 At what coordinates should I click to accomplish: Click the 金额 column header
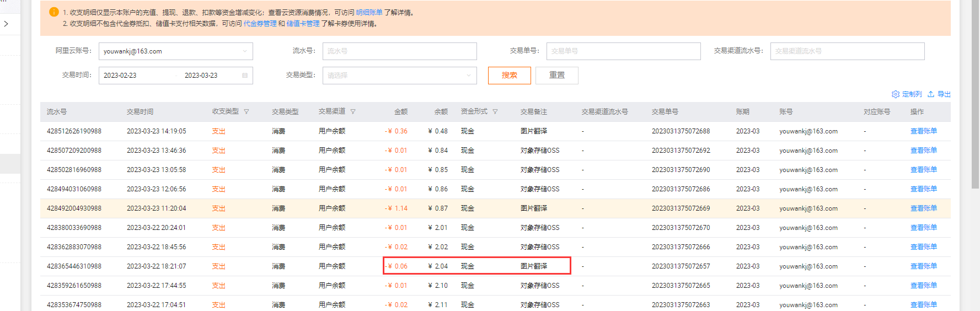(401, 112)
